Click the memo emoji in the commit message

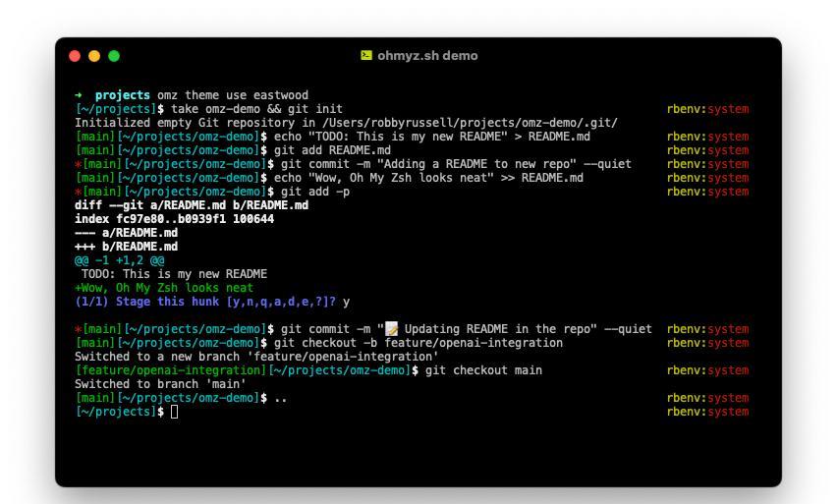pos(392,329)
